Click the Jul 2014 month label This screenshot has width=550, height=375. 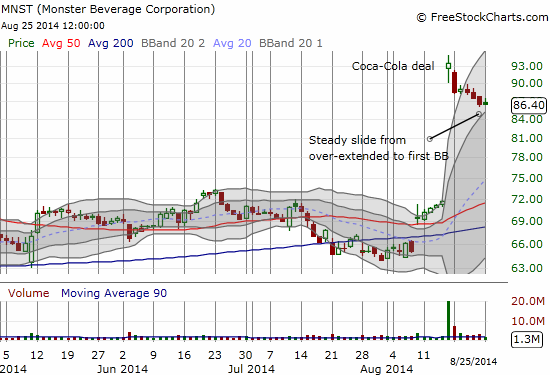click(251, 369)
